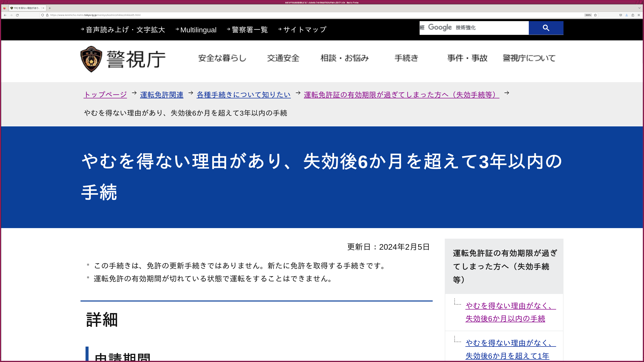The image size is (644, 362).
Task: Open a new tab with plus button
Action: pos(50,8)
